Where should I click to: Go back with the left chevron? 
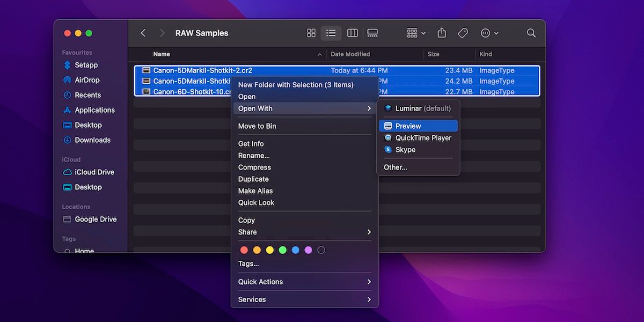143,33
